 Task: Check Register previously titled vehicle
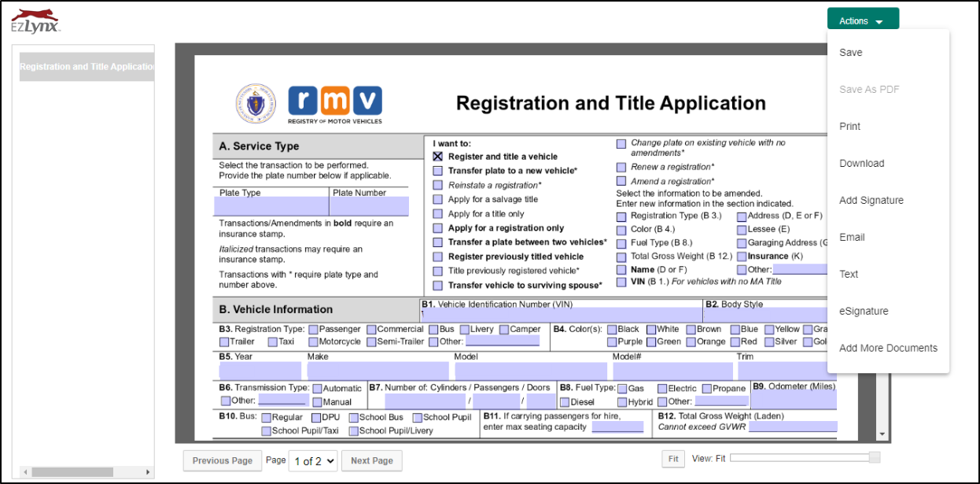[x=438, y=257]
